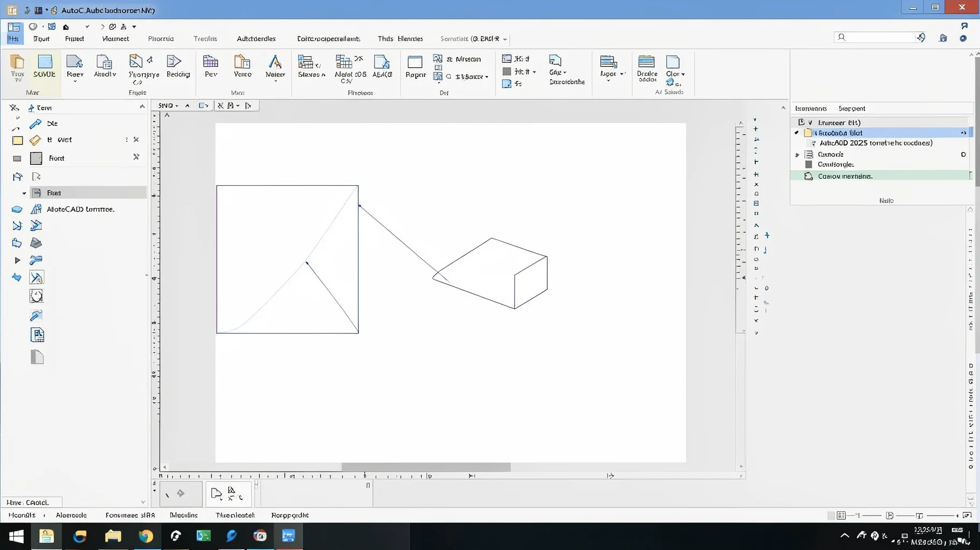Expand the Canode tree node

[x=797, y=155]
